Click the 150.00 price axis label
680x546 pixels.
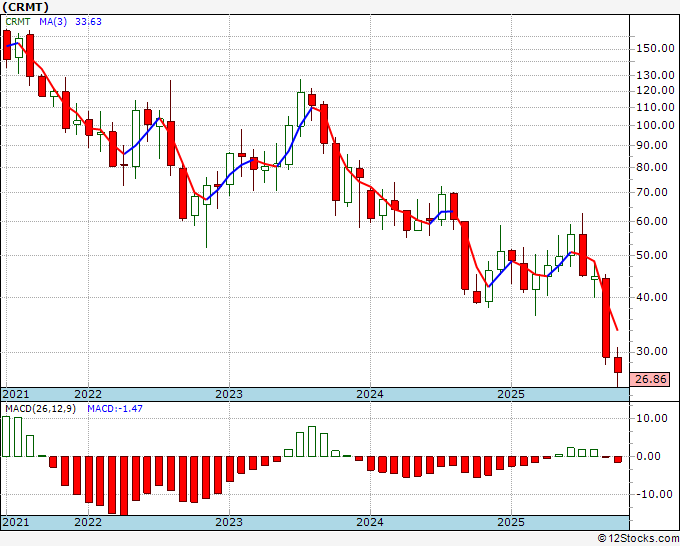655,48
